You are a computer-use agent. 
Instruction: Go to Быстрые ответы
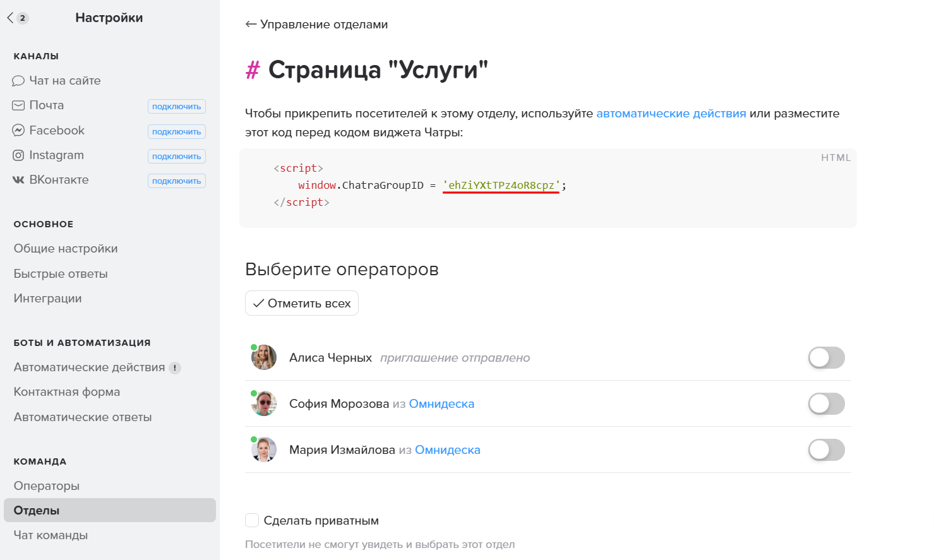[x=61, y=274]
